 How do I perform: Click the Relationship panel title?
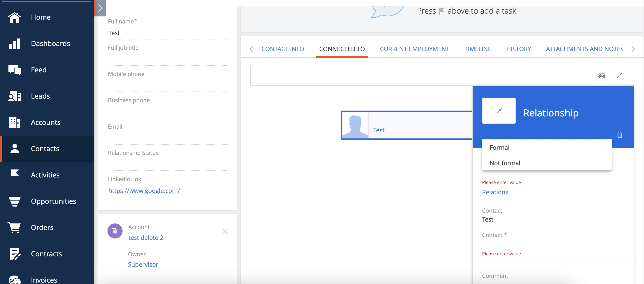[x=551, y=113]
